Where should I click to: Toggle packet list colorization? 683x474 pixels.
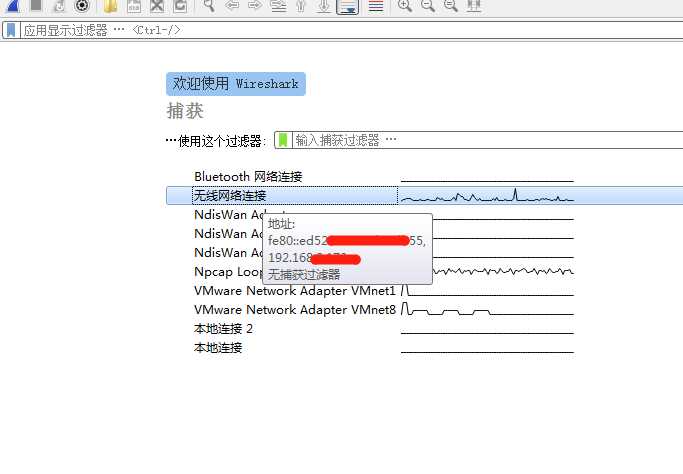point(375,5)
